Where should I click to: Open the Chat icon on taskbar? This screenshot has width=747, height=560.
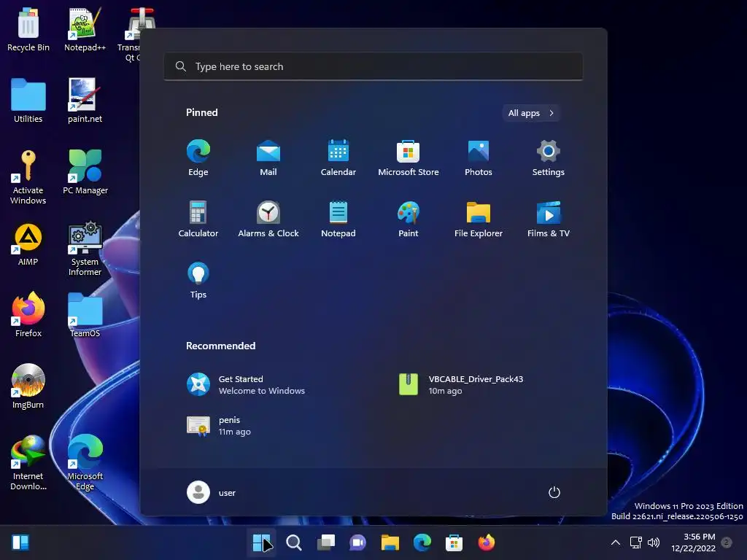pos(357,542)
